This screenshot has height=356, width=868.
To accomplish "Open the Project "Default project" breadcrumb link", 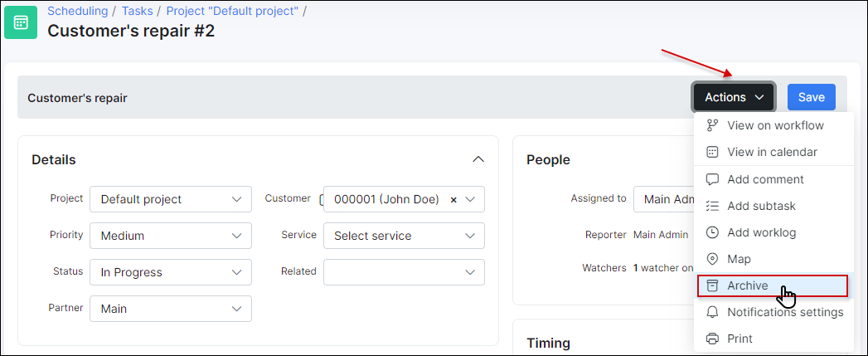I will 232,11.
